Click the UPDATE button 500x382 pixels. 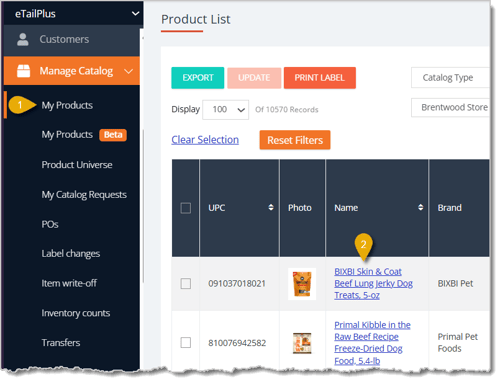point(254,78)
